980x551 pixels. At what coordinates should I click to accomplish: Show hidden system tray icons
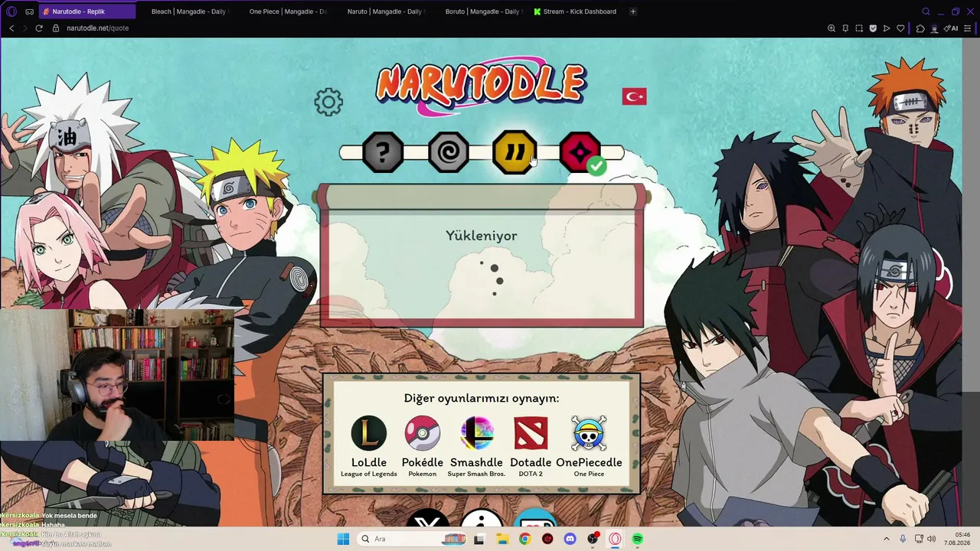click(x=887, y=539)
